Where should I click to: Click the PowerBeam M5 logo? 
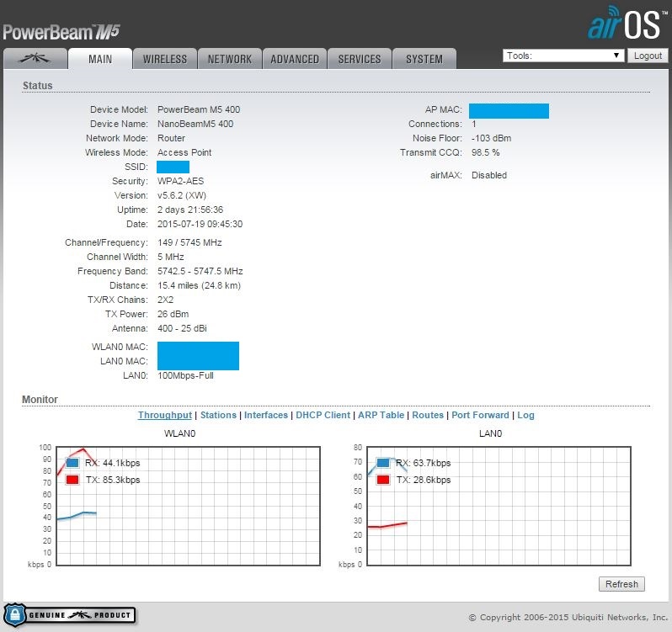click(x=61, y=32)
